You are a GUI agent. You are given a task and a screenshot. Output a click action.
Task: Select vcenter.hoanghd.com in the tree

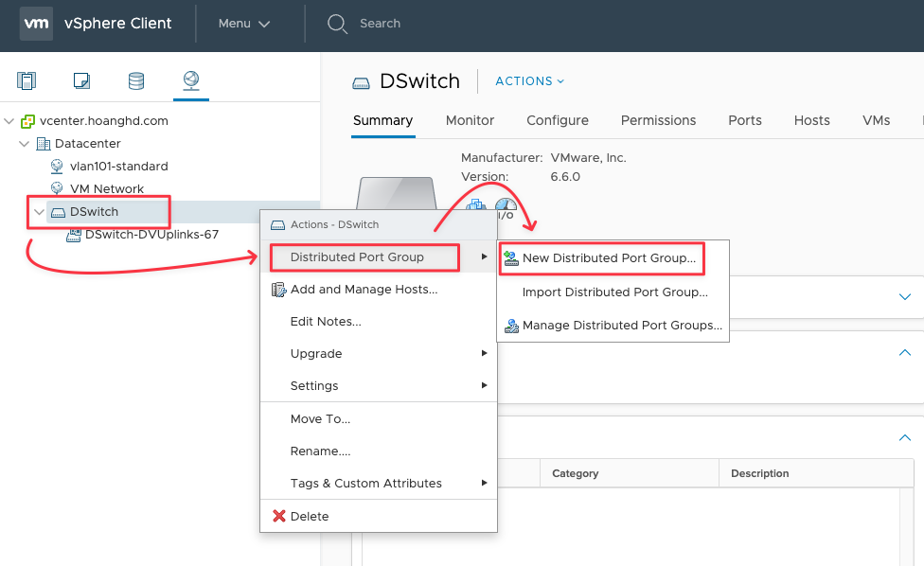(x=104, y=121)
